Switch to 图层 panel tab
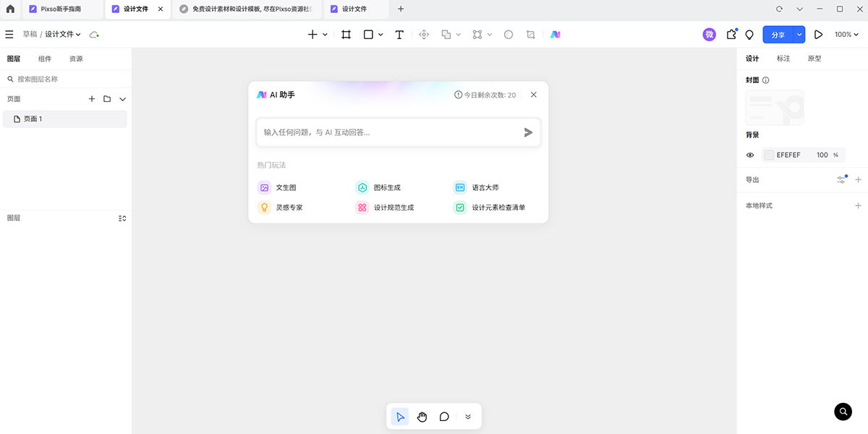Image resolution: width=868 pixels, height=434 pixels. (14, 59)
